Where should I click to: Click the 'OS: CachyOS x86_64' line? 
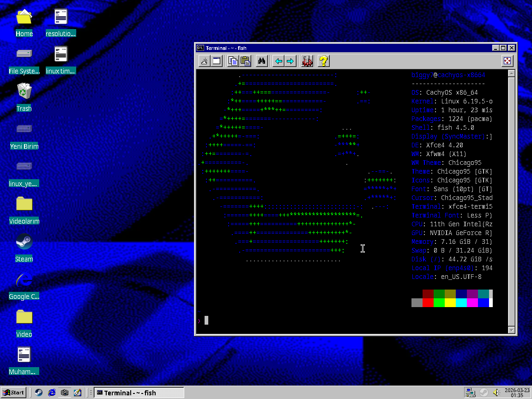coord(444,93)
